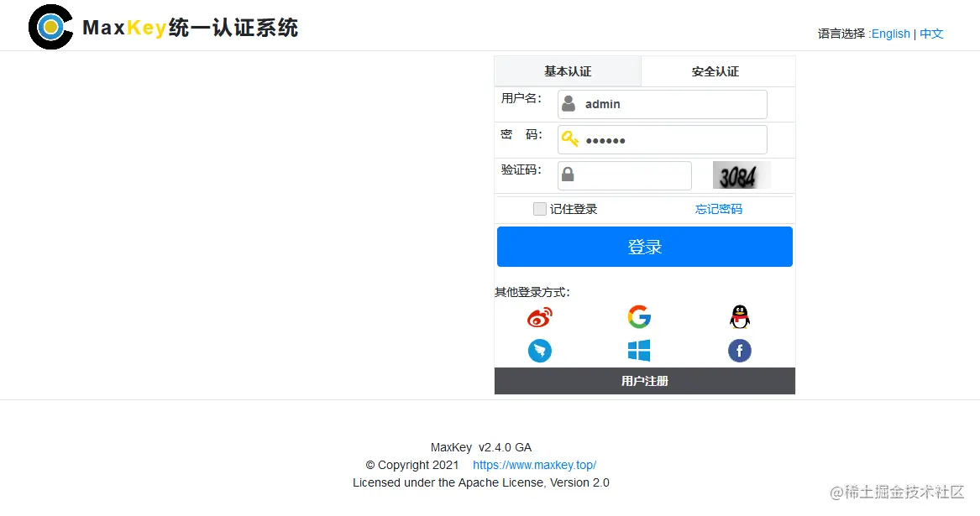Viewport: 980px width, 516px height.
Task: Switch language to 中文
Action: pos(931,34)
